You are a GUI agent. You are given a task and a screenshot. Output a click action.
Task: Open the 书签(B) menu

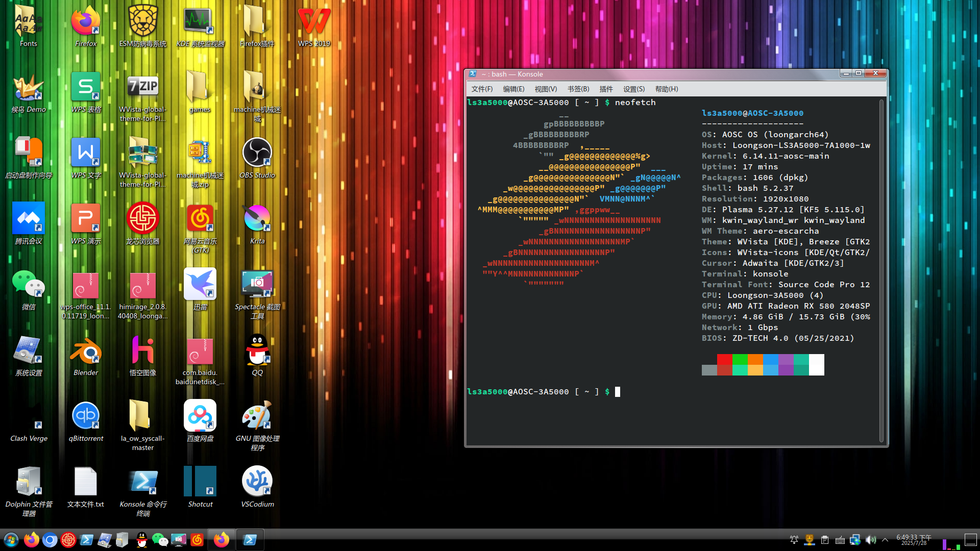(x=578, y=89)
